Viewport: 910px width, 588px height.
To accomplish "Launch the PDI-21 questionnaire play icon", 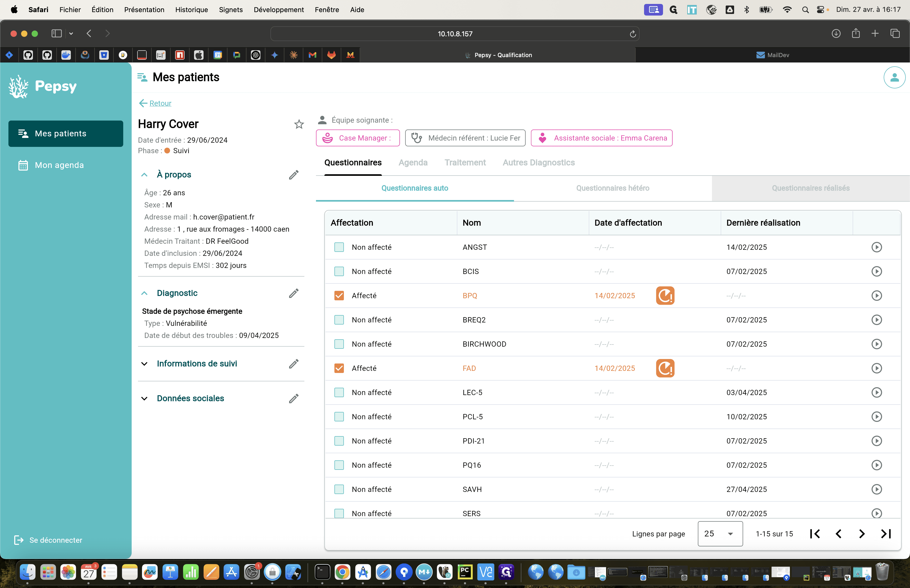I will [877, 441].
